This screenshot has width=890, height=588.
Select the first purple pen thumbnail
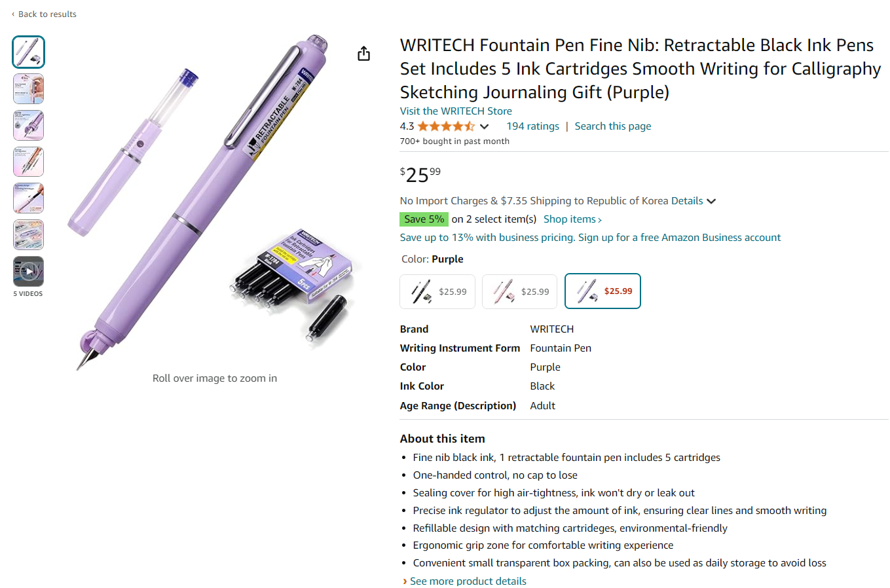coord(28,52)
